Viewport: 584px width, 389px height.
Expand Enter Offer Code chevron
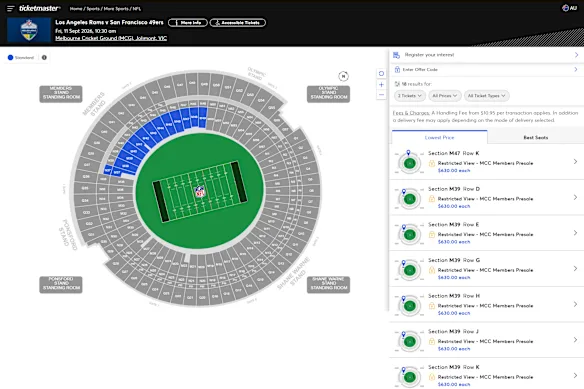[576, 69]
